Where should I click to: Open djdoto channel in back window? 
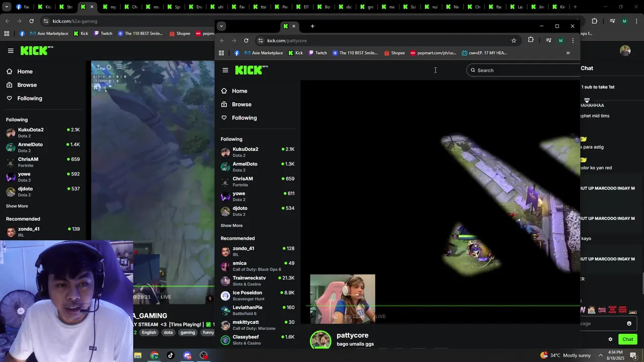(x=43, y=192)
